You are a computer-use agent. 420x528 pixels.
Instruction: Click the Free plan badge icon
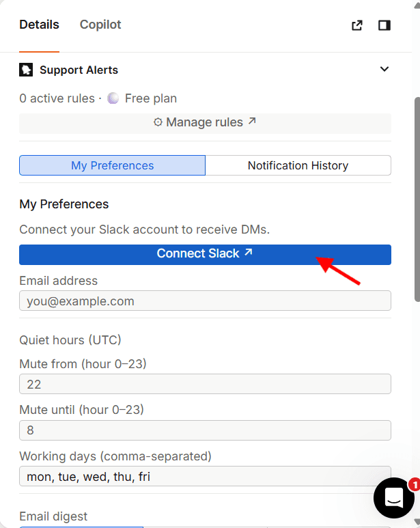tap(113, 98)
